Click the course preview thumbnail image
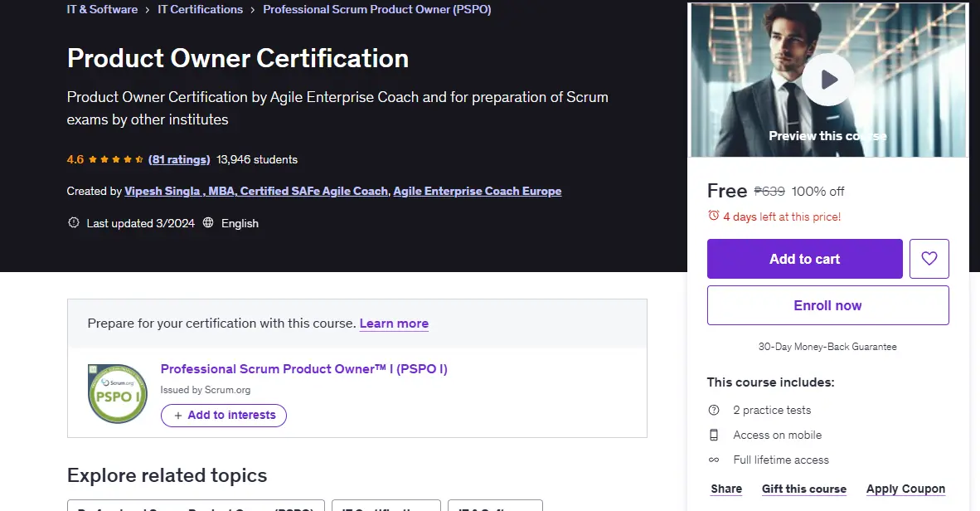 pyautogui.click(x=828, y=80)
